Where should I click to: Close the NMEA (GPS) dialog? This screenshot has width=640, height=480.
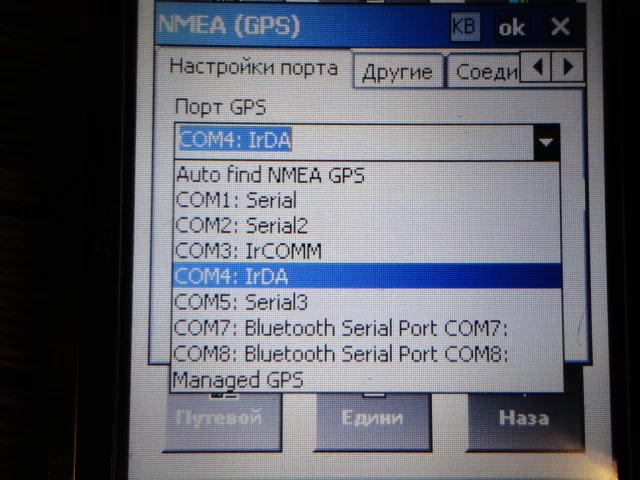(560, 27)
